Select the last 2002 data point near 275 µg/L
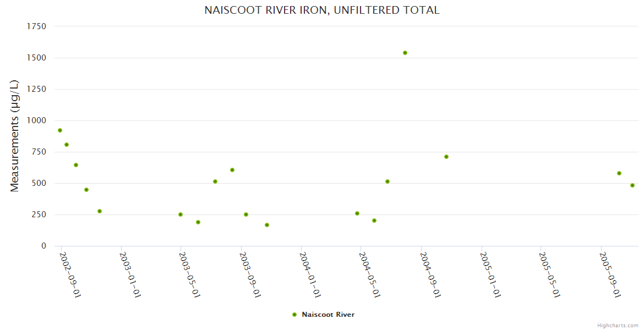The width and height of the screenshot is (644, 330). tap(100, 211)
